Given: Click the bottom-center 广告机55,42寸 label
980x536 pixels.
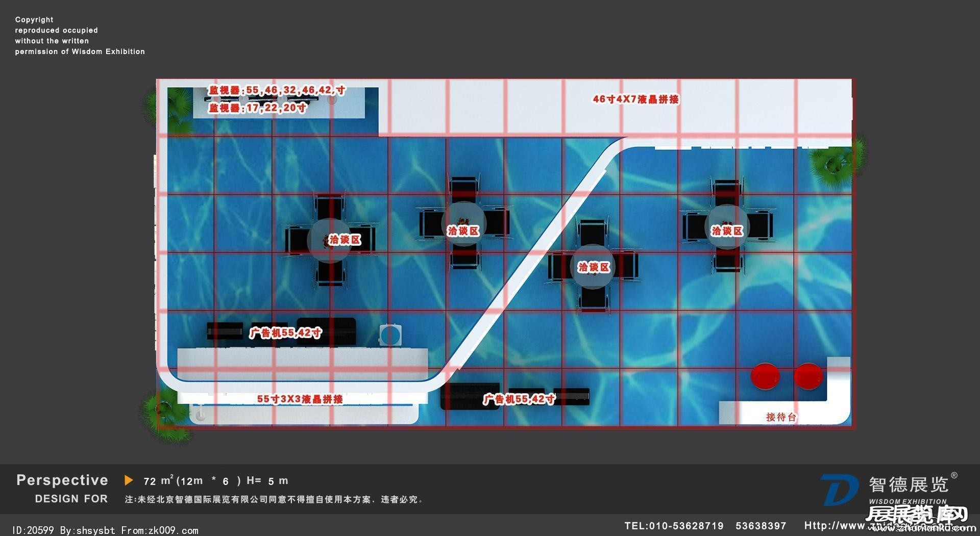Looking at the screenshot, I should point(519,399).
